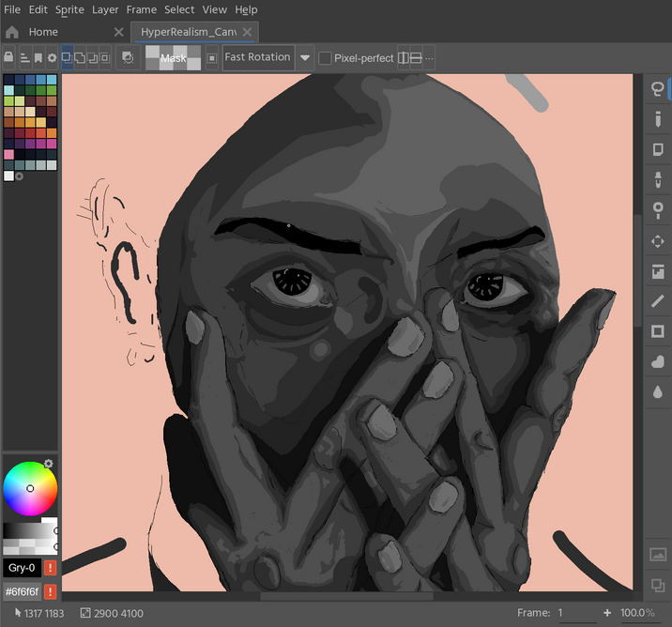Open the Sprite menu
Image resolution: width=672 pixels, height=627 pixels.
pos(69,9)
